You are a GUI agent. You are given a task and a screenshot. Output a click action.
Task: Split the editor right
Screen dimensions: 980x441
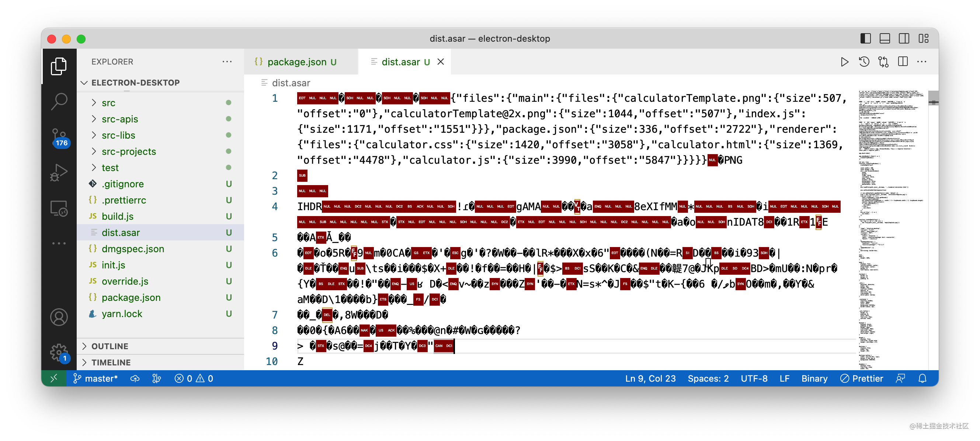coord(903,62)
